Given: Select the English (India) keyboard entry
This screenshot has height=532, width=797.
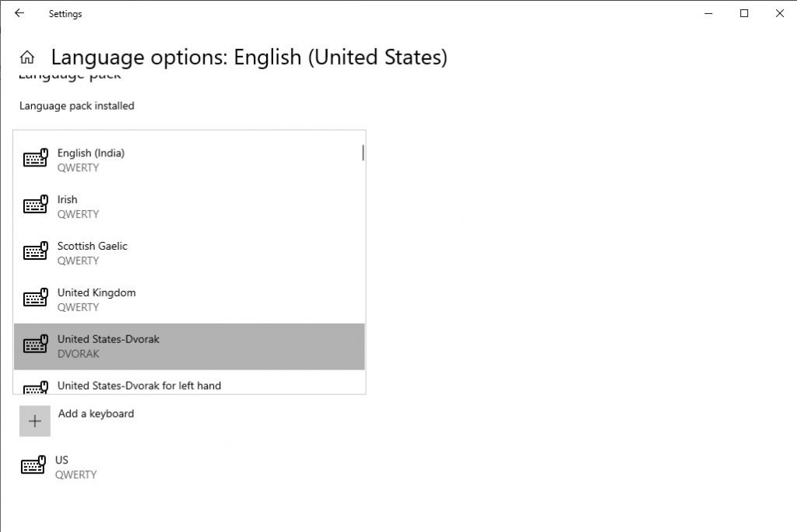Looking at the screenshot, I should pyautogui.click(x=187, y=159).
